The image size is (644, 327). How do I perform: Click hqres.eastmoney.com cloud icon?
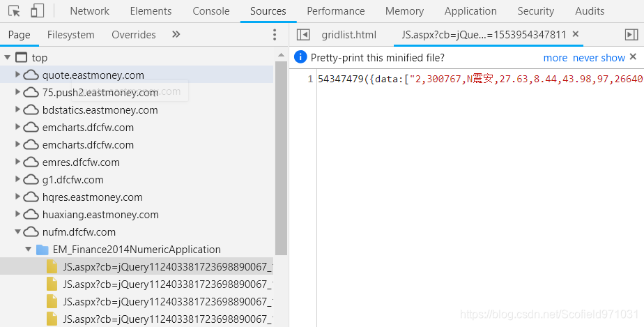click(x=31, y=197)
